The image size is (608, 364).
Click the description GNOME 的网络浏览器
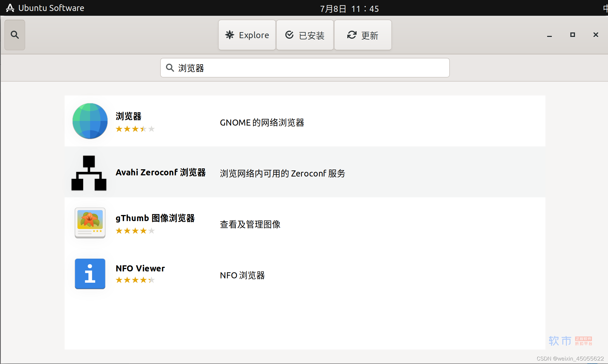point(262,122)
